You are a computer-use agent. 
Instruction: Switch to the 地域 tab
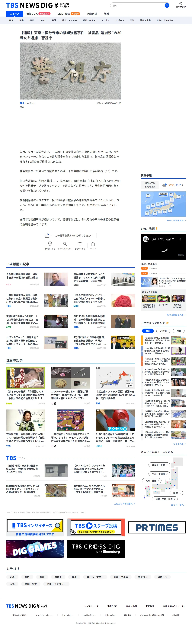106,14
